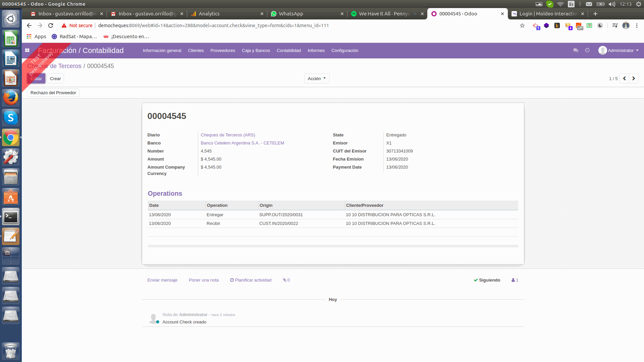Click the Crear button
Screen dimensions: 644x362
(x=55, y=78)
